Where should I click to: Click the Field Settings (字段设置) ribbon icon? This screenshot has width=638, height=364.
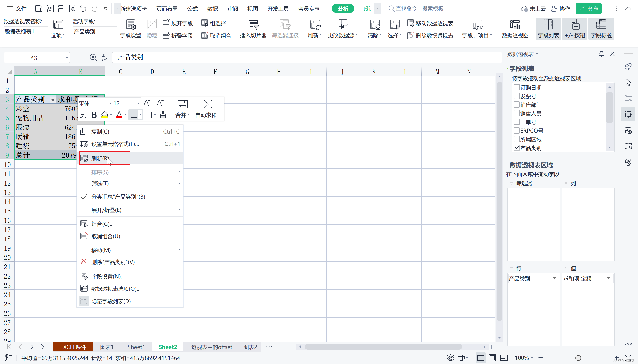pos(130,29)
